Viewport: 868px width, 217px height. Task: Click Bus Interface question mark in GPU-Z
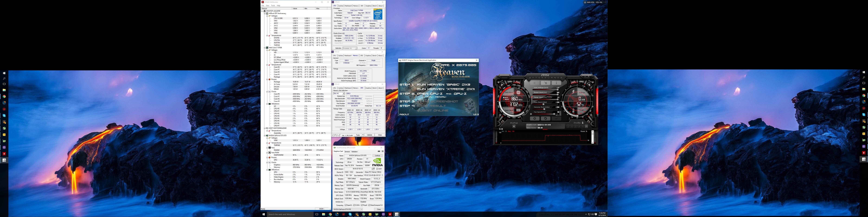(x=382, y=175)
